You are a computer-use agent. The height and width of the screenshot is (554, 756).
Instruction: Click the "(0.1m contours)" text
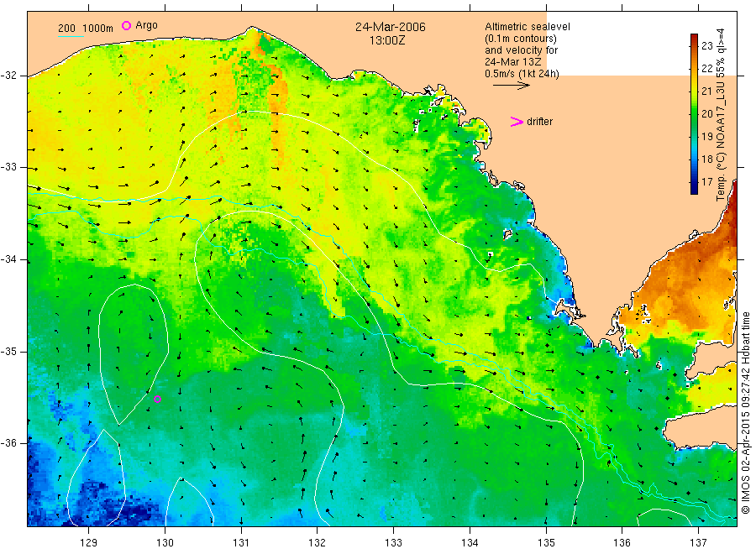[521, 39]
